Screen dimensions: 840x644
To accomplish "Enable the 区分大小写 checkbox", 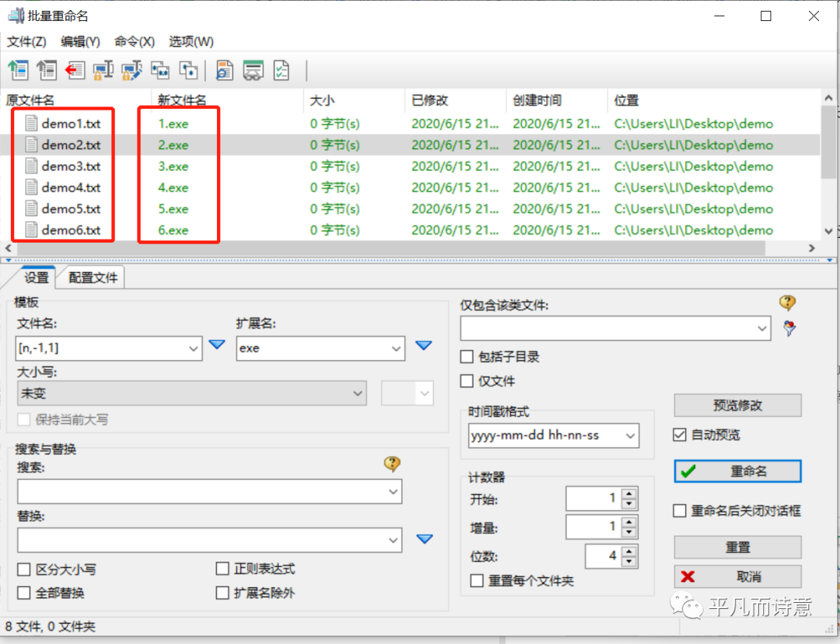I will coord(23,569).
